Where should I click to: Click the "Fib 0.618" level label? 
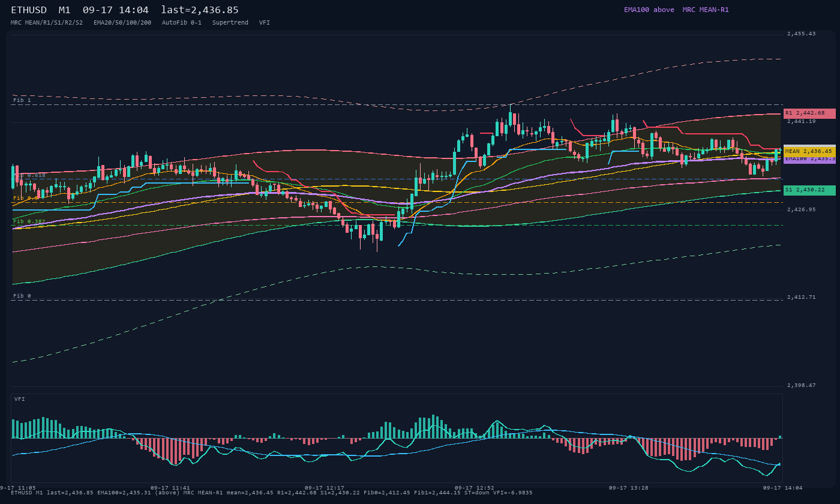point(29,175)
